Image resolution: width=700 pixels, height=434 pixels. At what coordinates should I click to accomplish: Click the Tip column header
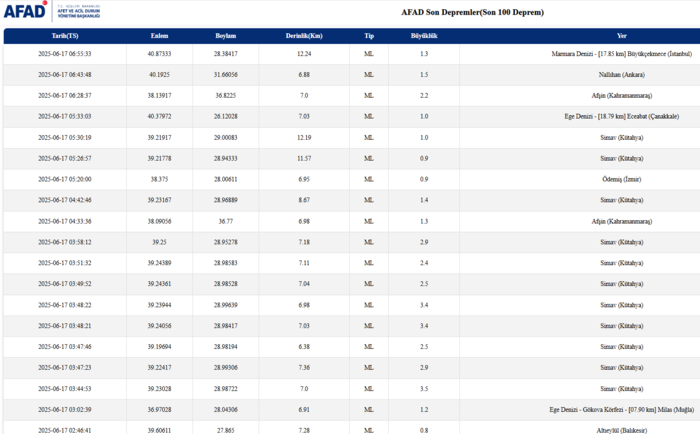click(369, 36)
